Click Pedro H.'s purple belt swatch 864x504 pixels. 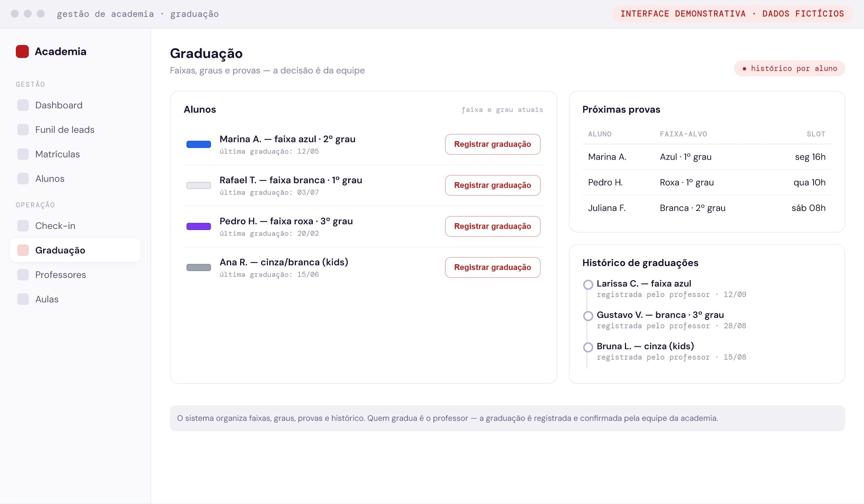point(199,226)
